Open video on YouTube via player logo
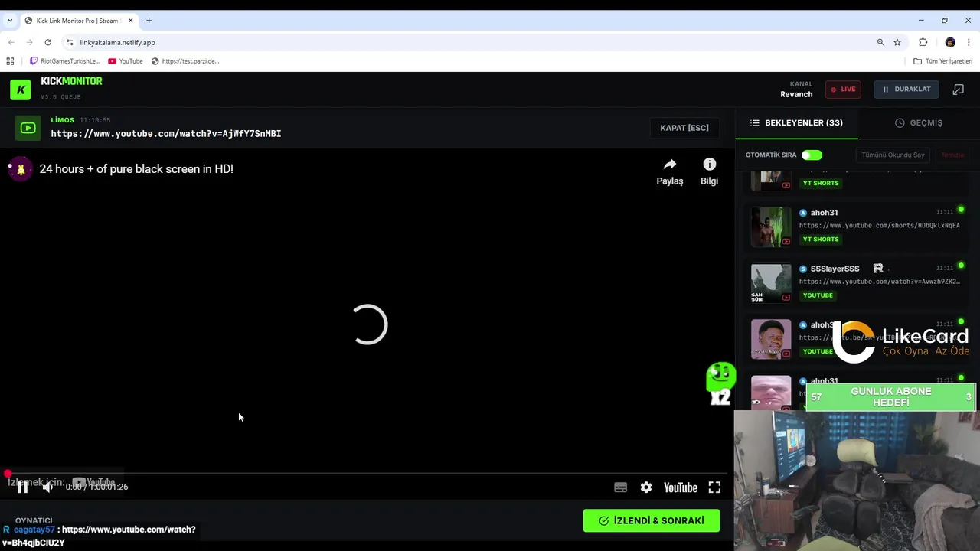Screen dimensions: 980x551 pos(681,487)
